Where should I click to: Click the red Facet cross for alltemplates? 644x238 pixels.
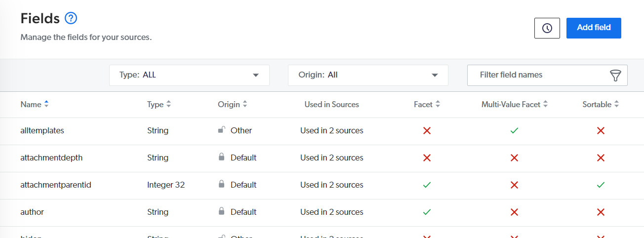click(427, 131)
